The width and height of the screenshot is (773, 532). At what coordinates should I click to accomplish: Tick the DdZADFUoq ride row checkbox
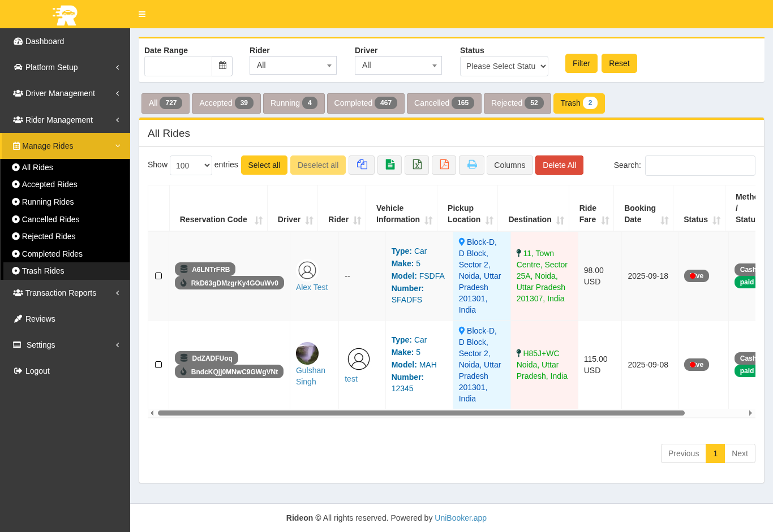pos(158,365)
